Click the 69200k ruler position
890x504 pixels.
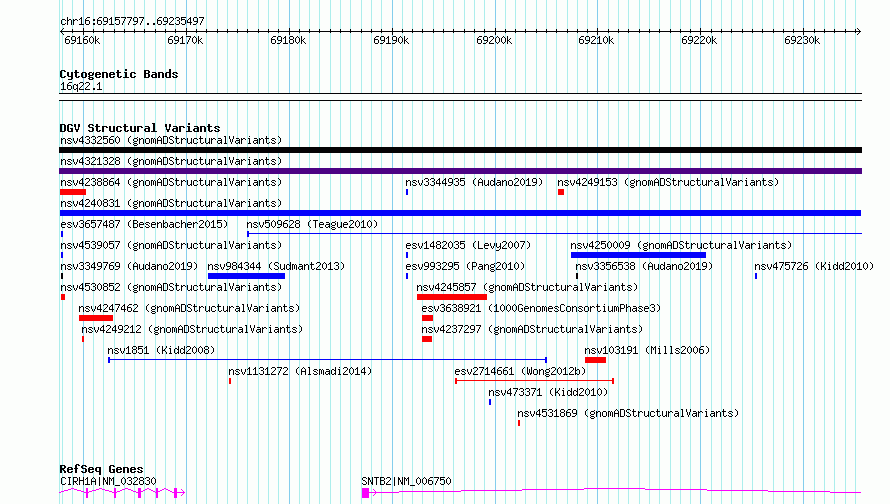[x=494, y=40]
